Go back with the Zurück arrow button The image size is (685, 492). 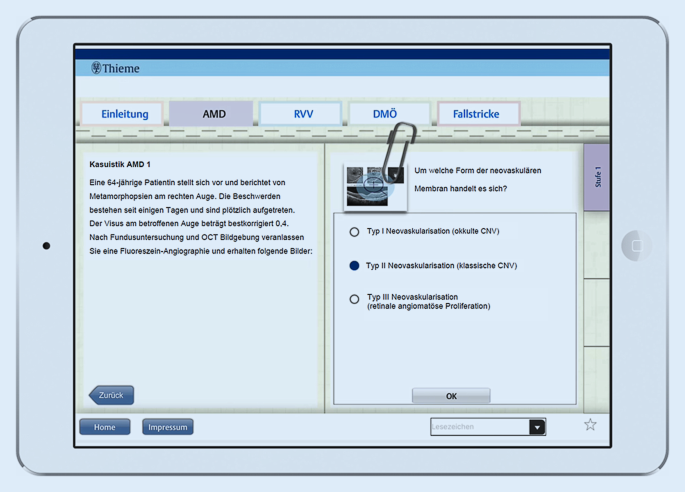(111, 395)
